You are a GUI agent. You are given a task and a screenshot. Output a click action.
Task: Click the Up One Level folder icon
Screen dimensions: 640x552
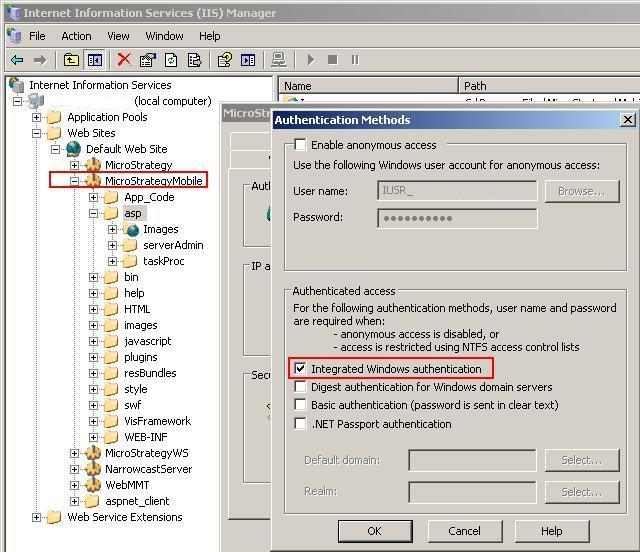[x=72, y=60]
